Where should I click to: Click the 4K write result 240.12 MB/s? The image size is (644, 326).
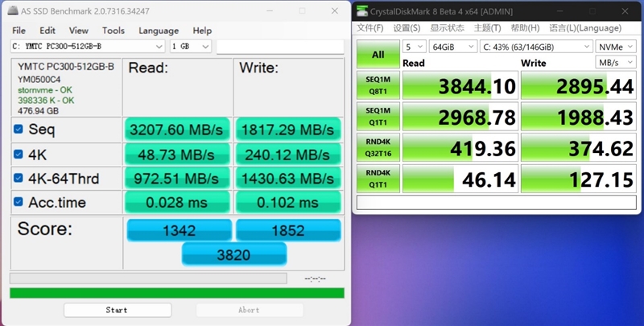288,155
